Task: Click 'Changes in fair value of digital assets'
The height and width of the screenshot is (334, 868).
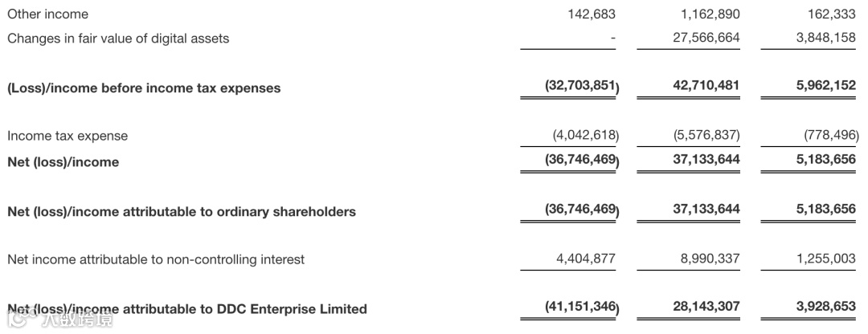Action: (118, 38)
